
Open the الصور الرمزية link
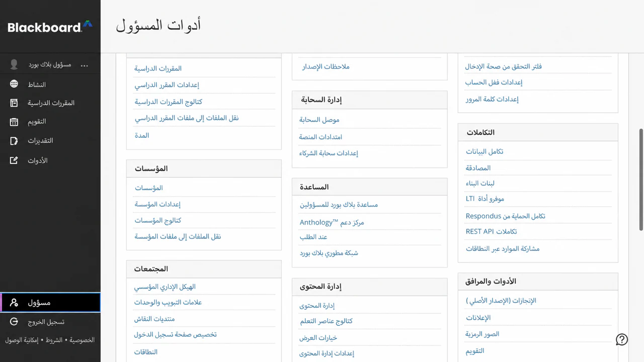tap(482, 334)
